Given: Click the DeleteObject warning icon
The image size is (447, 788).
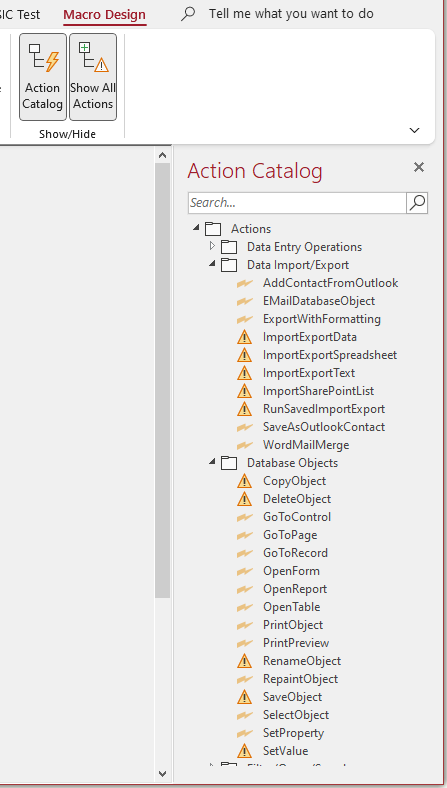Looking at the screenshot, I should pos(244,500).
